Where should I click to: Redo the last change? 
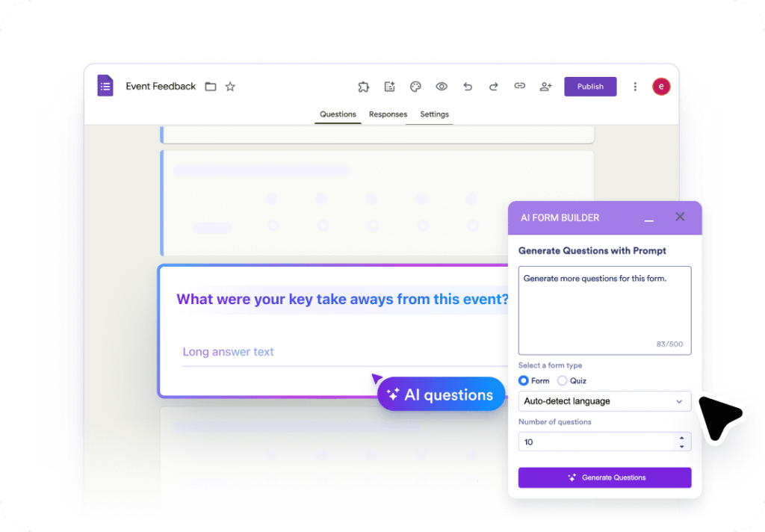(x=493, y=86)
